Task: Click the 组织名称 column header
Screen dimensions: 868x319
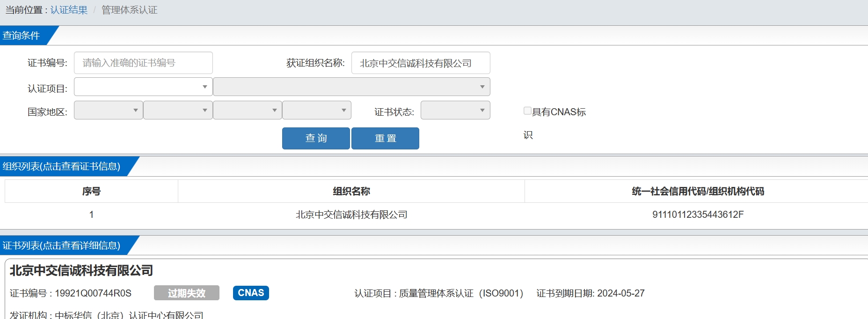Action: coord(351,191)
